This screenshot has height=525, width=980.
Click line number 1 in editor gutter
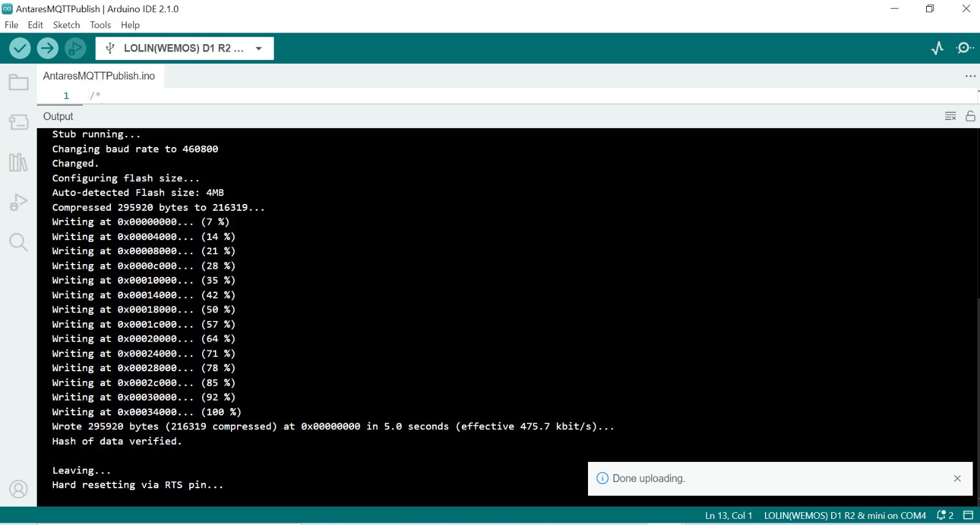coord(66,96)
